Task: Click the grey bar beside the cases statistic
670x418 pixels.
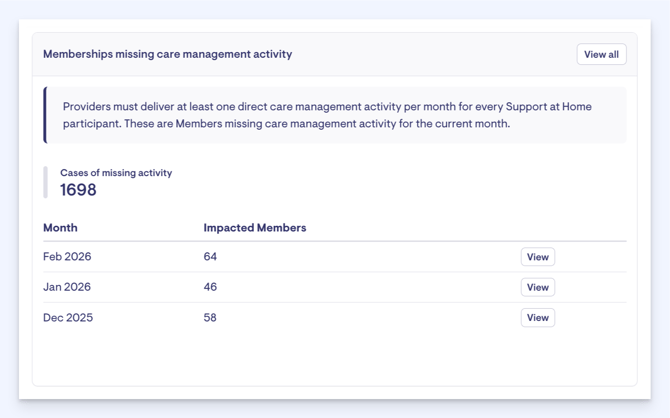Action: 45,182
